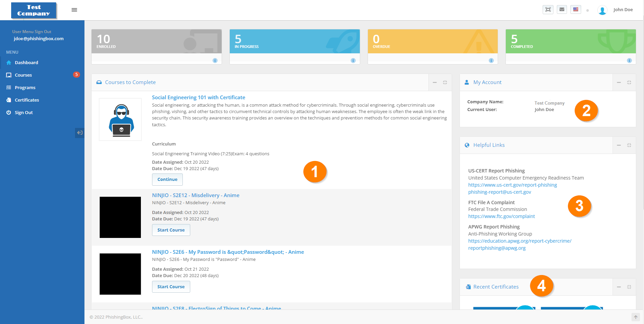This screenshot has width=644, height=324.
Task: Minimize the Helpful Links panel
Action: coord(619,145)
